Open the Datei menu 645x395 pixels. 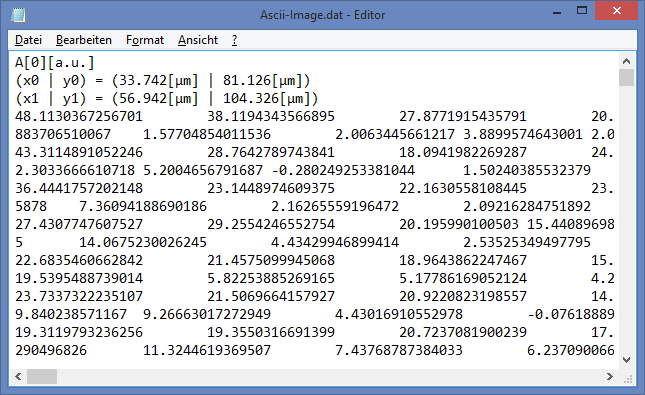click(x=28, y=40)
